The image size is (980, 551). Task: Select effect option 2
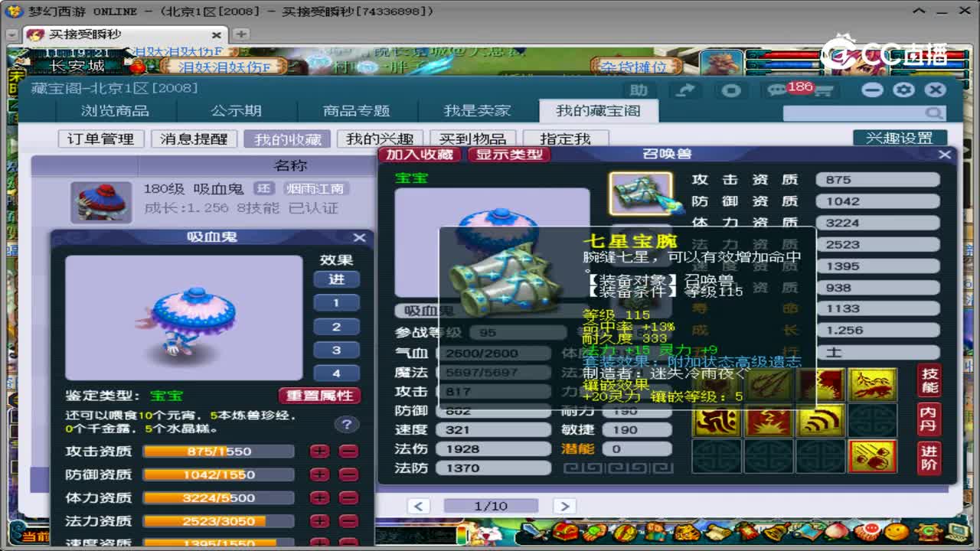[336, 327]
